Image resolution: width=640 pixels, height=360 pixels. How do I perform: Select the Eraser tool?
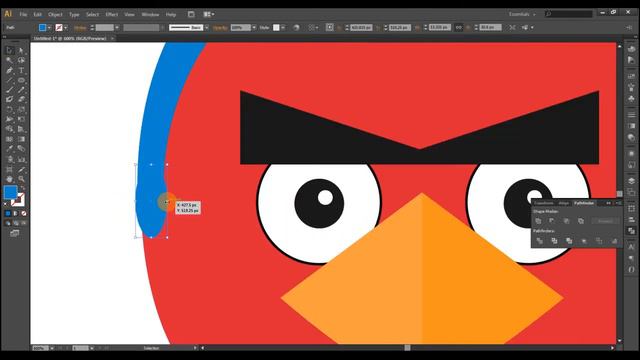(x=21, y=99)
